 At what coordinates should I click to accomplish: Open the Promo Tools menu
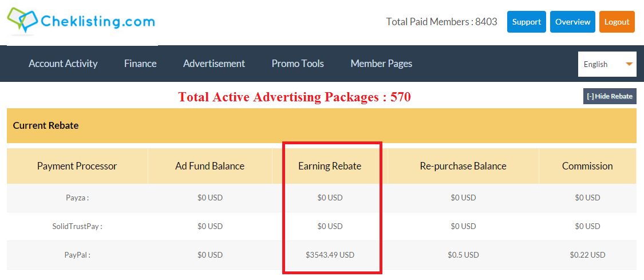pos(298,64)
